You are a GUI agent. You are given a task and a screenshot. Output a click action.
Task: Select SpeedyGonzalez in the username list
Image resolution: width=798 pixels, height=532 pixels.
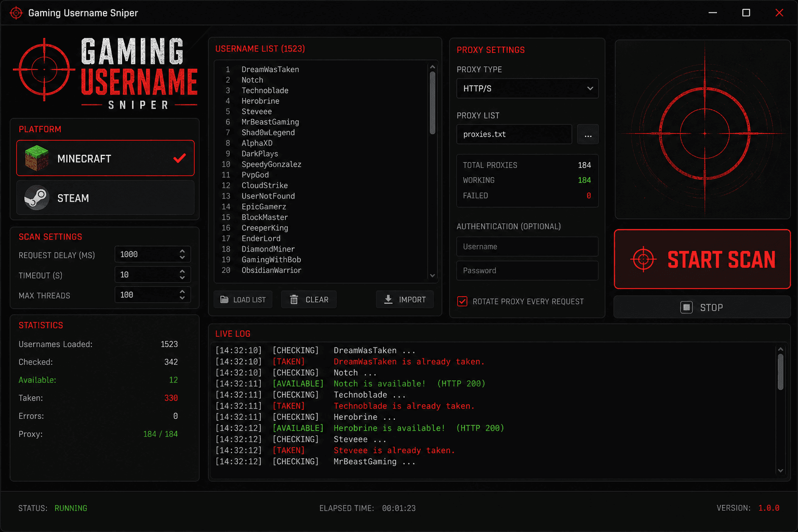pos(271,165)
